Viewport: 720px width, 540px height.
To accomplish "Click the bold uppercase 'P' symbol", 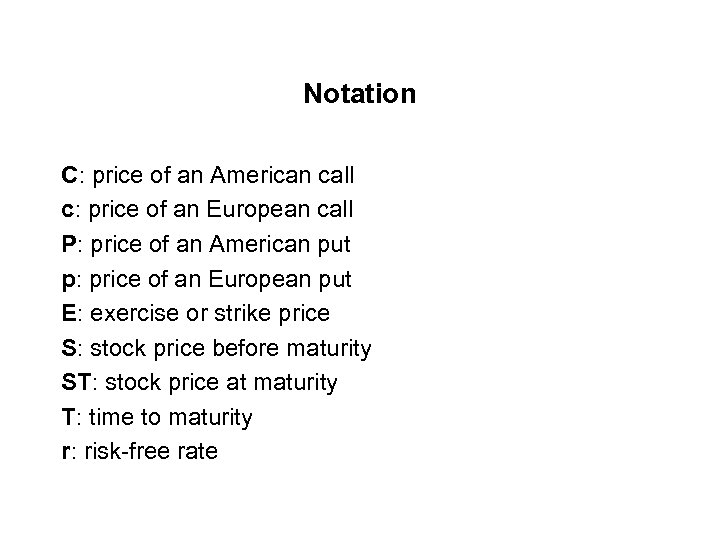I will click(x=68, y=244).
